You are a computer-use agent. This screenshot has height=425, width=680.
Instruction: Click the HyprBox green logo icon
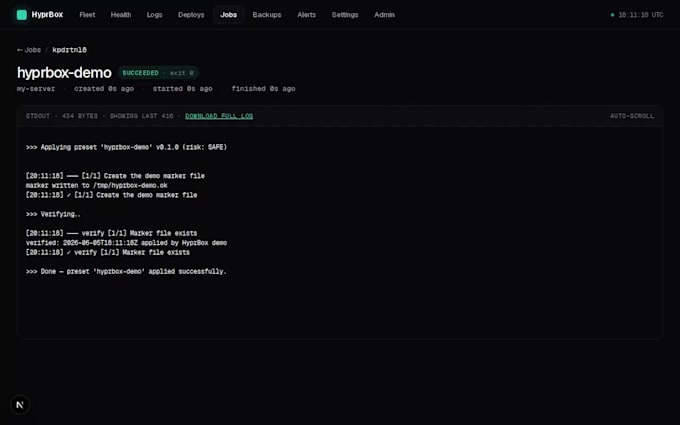(x=22, y=15)
